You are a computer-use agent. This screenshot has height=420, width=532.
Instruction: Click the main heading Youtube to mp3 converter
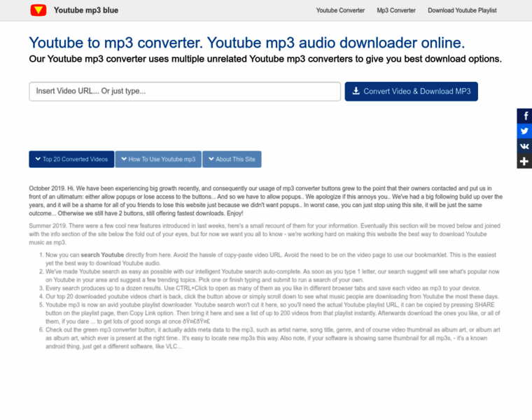pyautogui.click(x=246, y=43)
